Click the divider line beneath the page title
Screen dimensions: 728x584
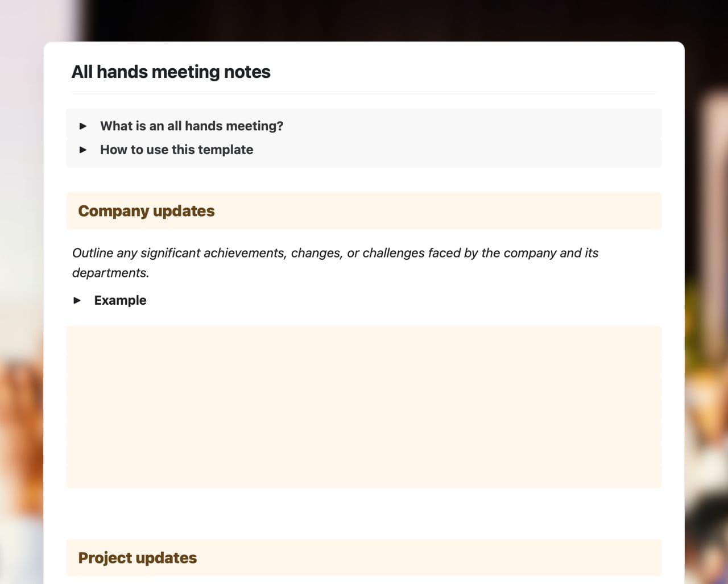364,92
